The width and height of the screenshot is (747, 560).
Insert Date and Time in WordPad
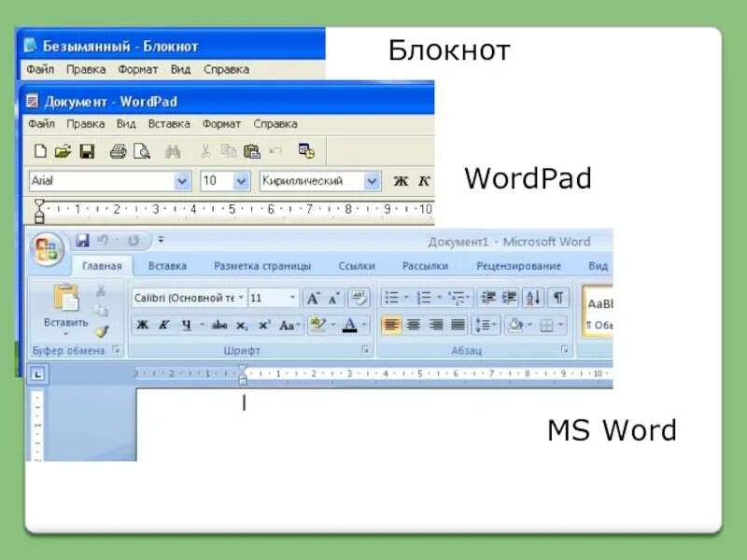coord(306,151)
